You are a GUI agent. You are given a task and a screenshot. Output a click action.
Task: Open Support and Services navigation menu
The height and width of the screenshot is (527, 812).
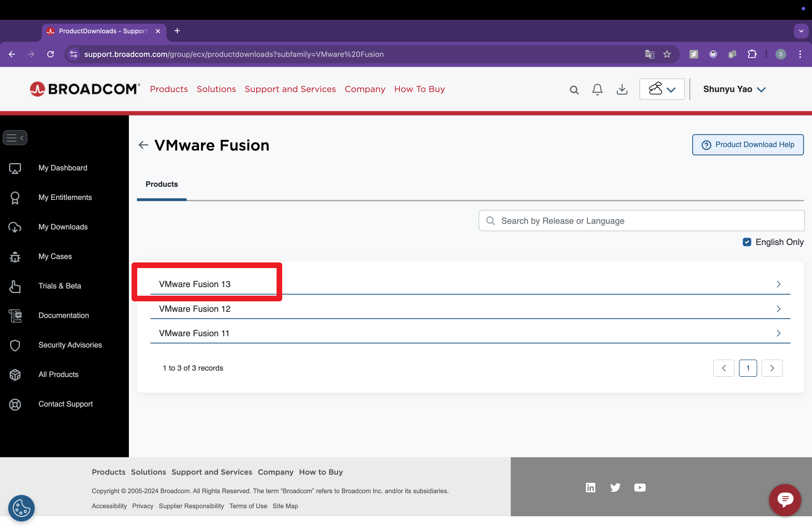pyautogui.click(x=290, y=89)
